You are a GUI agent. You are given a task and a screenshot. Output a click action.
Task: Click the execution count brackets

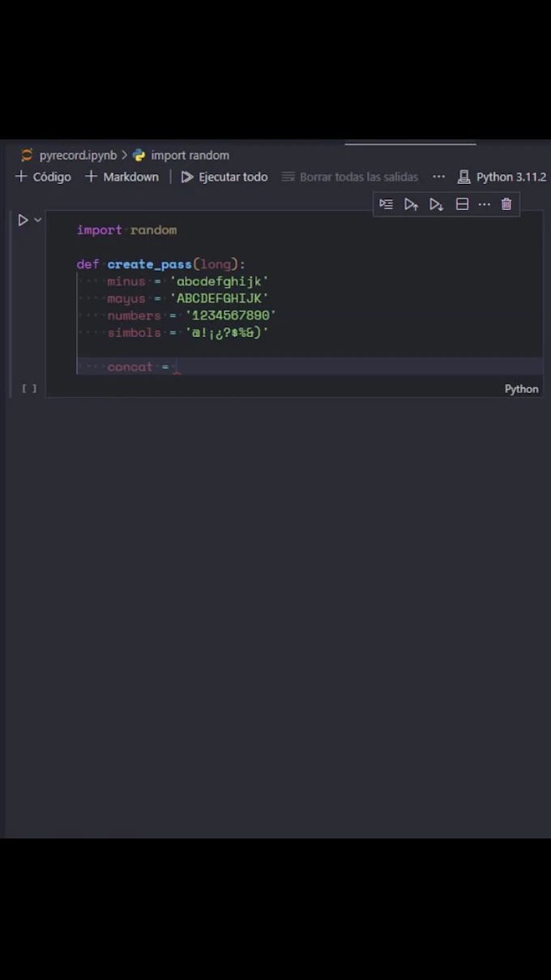tap(29, 389)
